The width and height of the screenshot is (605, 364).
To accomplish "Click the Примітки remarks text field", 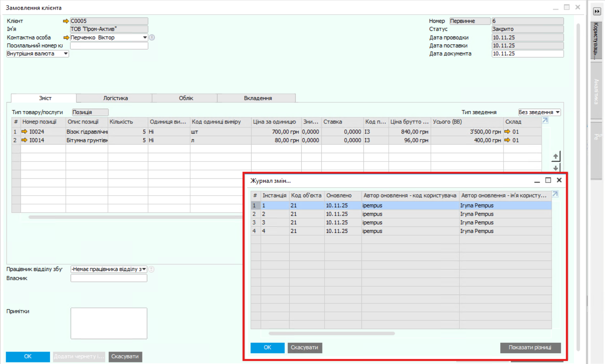I will (109, 323).
